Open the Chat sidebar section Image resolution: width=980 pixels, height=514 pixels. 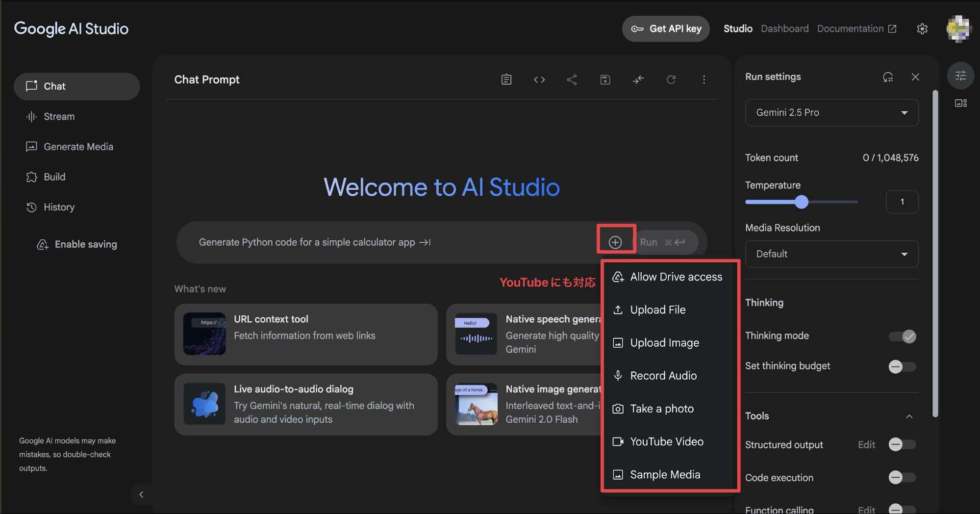[x=77, y=86]
